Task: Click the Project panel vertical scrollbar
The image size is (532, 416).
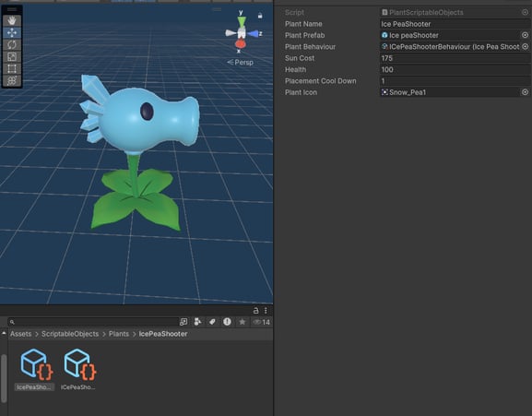Action: (x=4, y=378)
